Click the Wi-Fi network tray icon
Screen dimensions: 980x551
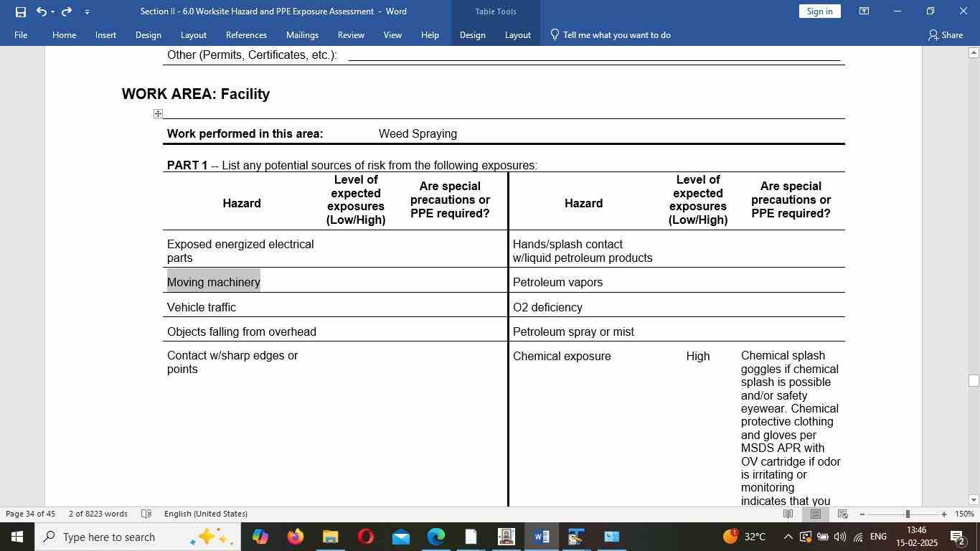point(858,537)
